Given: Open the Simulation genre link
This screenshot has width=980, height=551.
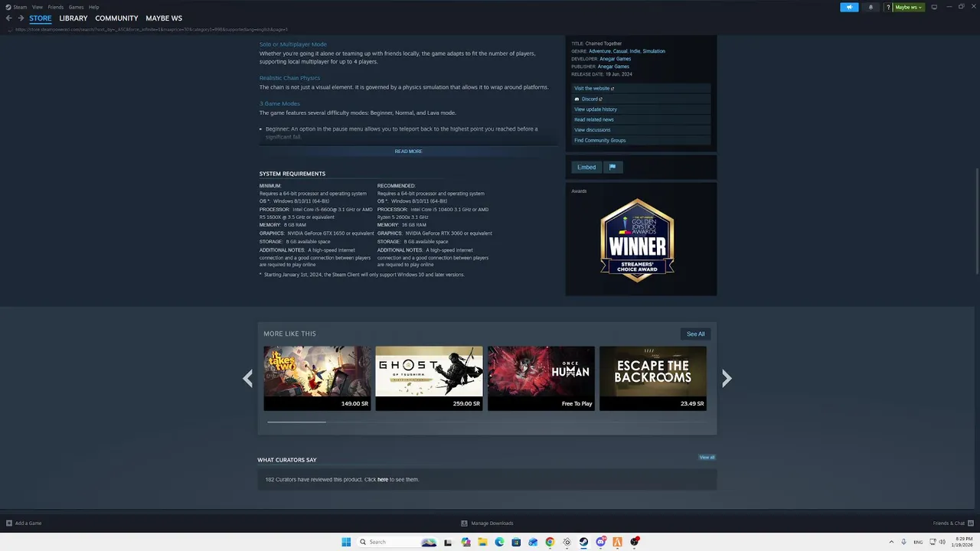Looking at the screenshot, I should click(654, 51).
